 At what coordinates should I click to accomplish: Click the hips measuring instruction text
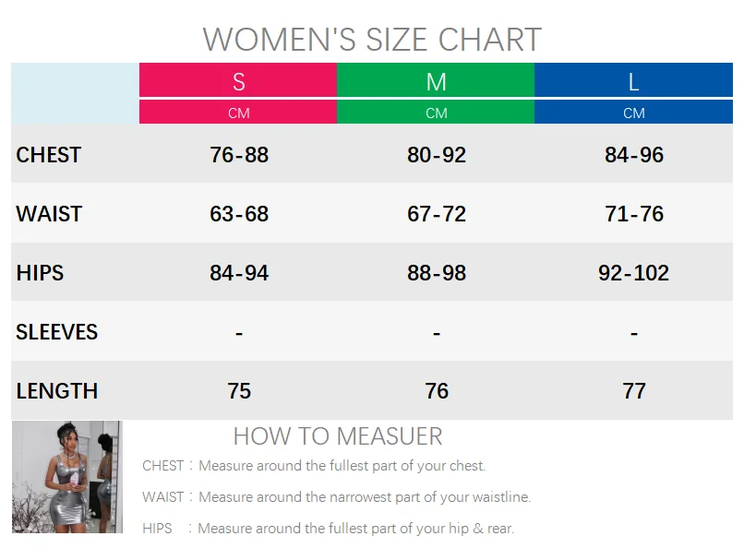(x=328, y=529)
